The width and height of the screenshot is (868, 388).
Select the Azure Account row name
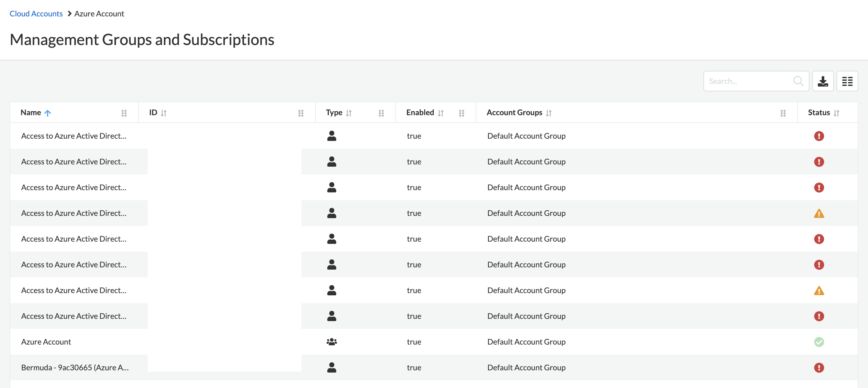click(x=46, y=342)
